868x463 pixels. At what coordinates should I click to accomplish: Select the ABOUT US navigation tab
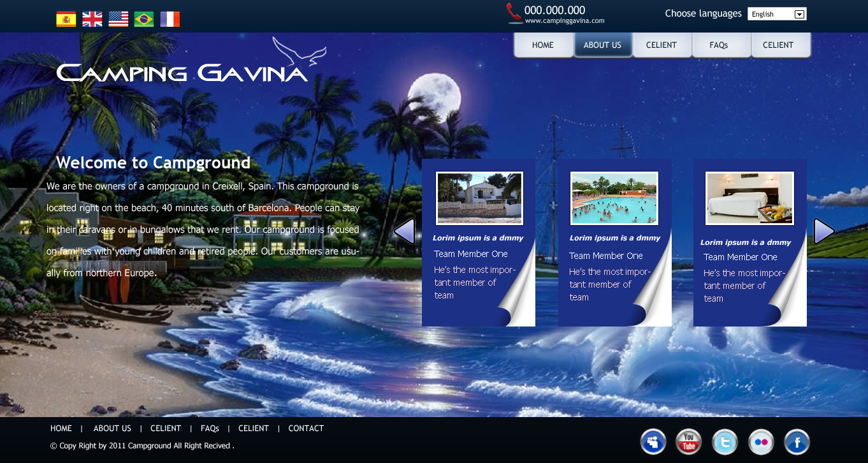(602, 45)
